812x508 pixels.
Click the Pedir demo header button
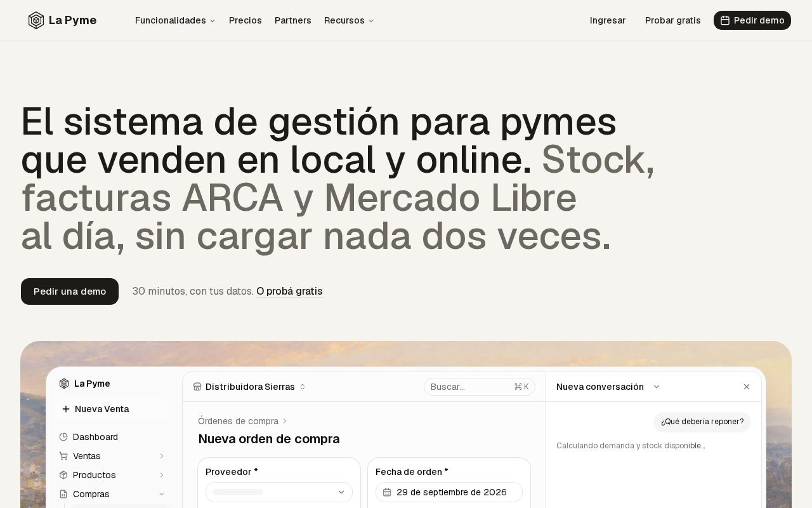tap(752, 20)
